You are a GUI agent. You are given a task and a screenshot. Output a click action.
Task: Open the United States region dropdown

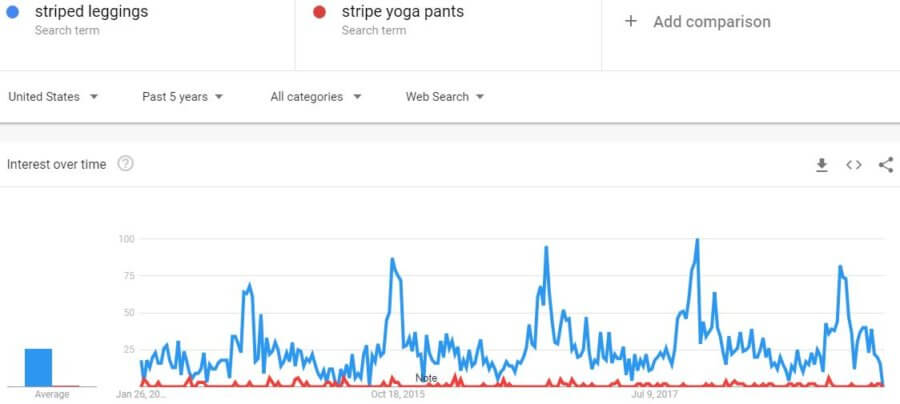point(53,97)
